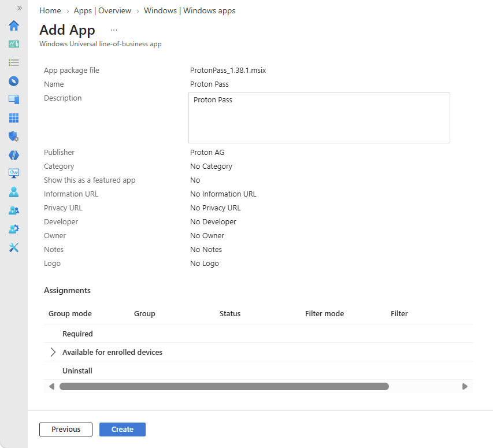Click the No Developer value

click(x=213, y=221)
